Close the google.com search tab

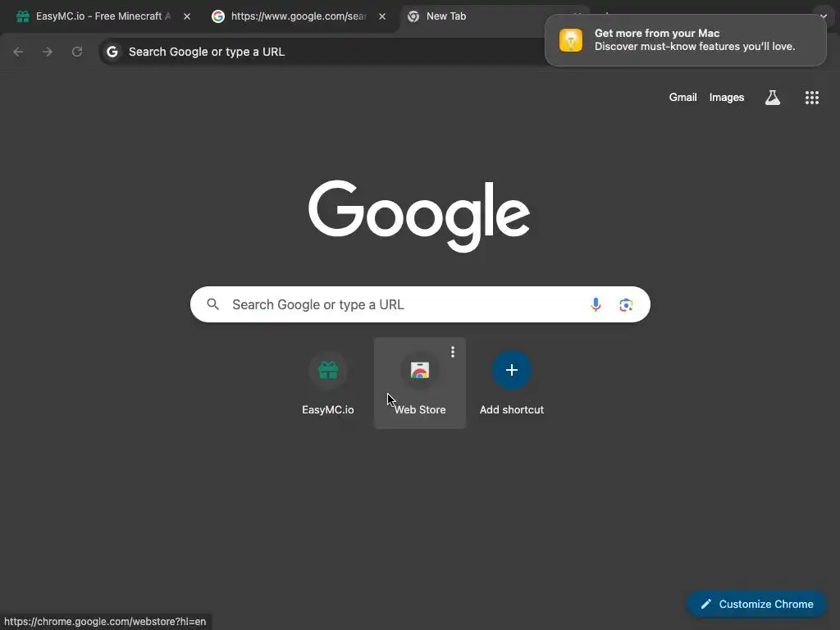382,16
